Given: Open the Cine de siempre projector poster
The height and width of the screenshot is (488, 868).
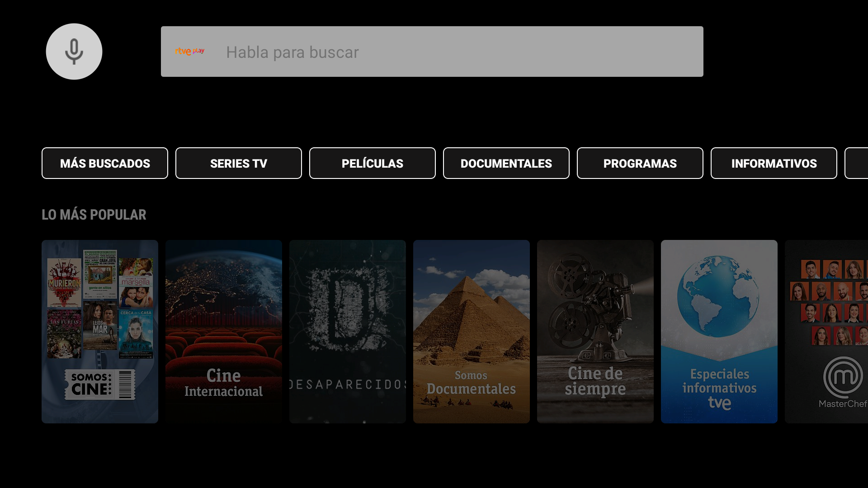Looking at the screenshot, I should pos(595,332).
